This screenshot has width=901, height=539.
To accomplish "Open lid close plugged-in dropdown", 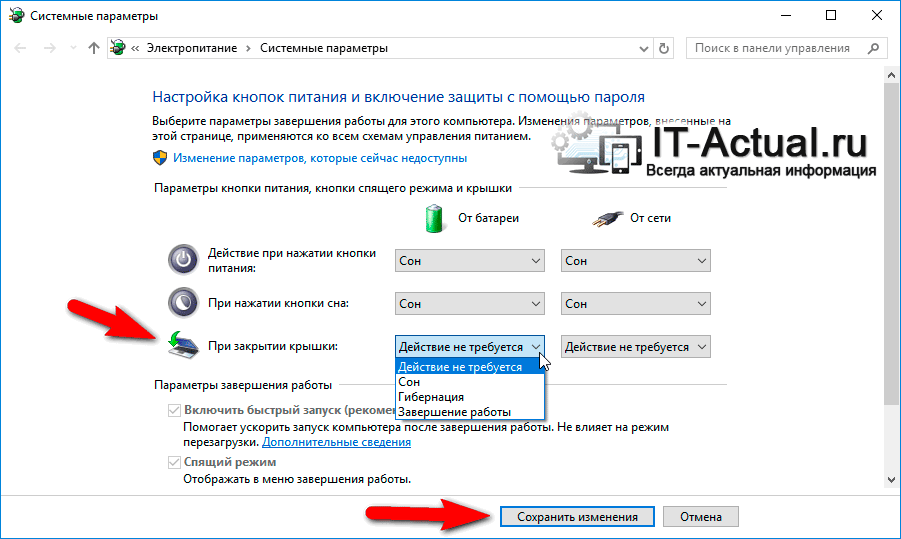I will tap(636, 347).
